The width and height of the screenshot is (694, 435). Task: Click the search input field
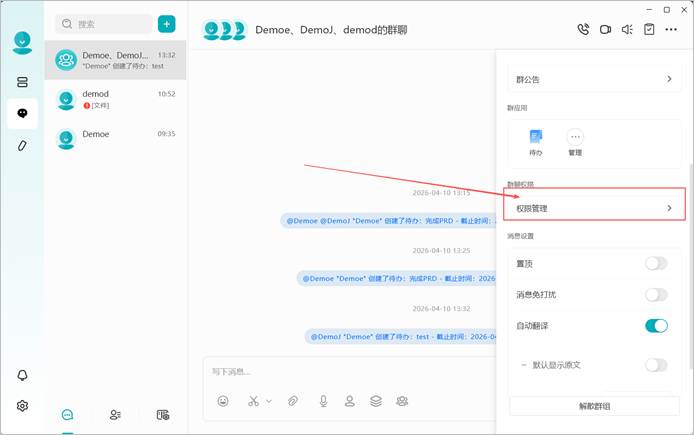tap(104, 24)
